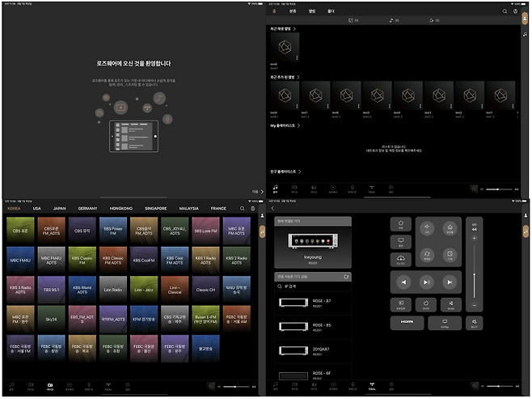Image resolution: width=532 pixels, height=399 pixels.
Task: Go back using the remote screen back arrow
Action: pos(272,208)
